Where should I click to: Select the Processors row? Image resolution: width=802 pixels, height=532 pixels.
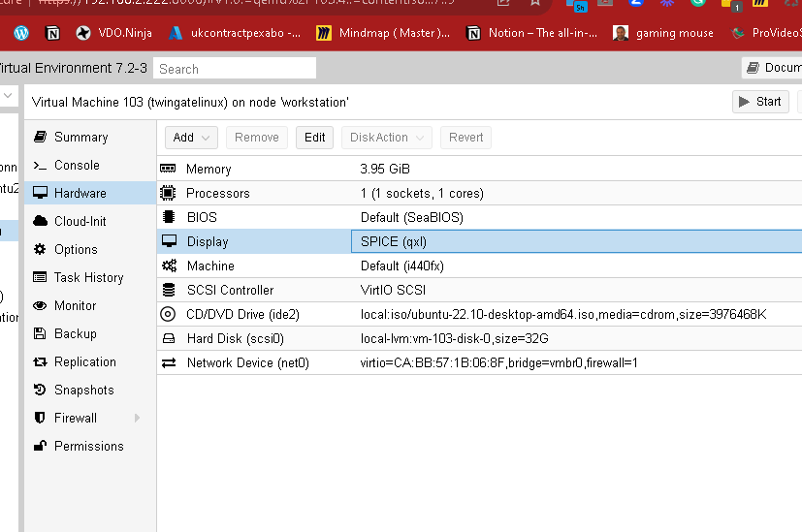479,193
